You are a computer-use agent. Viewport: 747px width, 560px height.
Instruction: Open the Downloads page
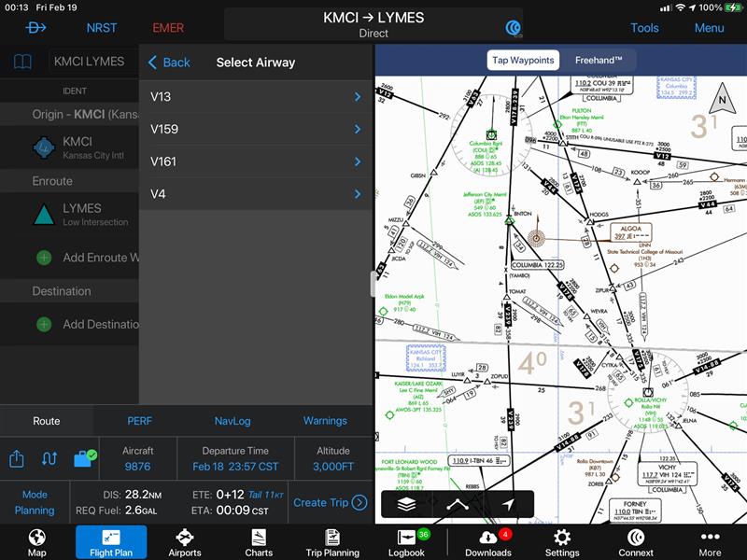pos(488,543)
